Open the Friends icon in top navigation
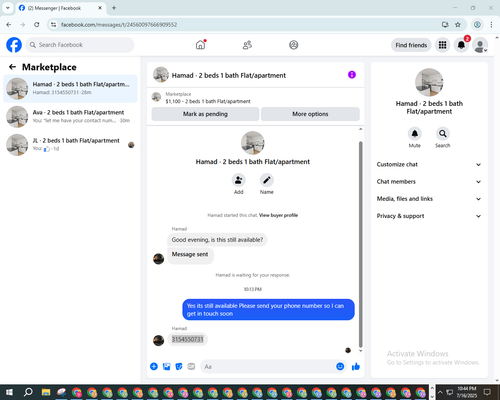The height and width of the screenshot is (400, 500). (247, 45)
